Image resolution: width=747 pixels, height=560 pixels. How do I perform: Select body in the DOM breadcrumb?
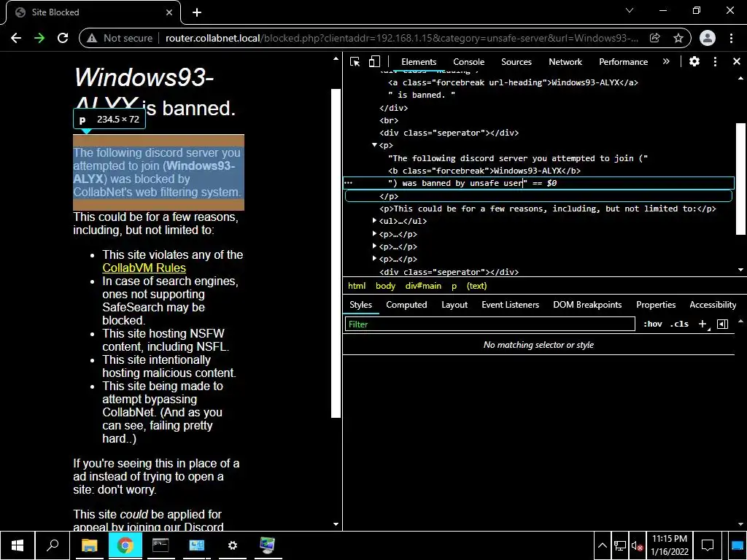coord(385,286)
